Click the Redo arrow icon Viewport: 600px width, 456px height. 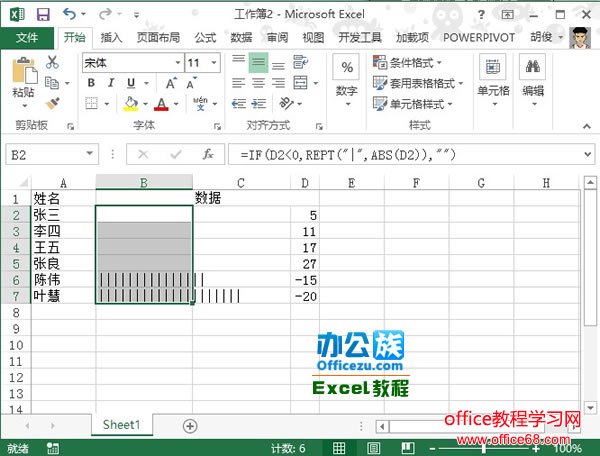click(x=105, y=14)
